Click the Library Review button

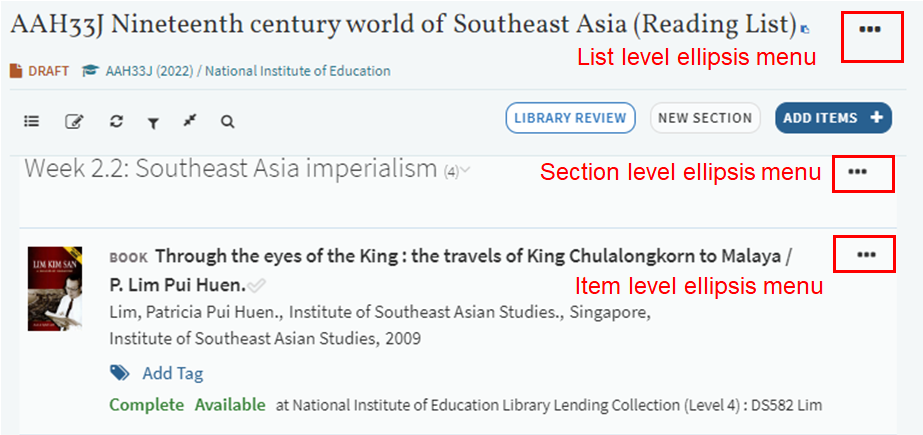(x=570, y=118)
